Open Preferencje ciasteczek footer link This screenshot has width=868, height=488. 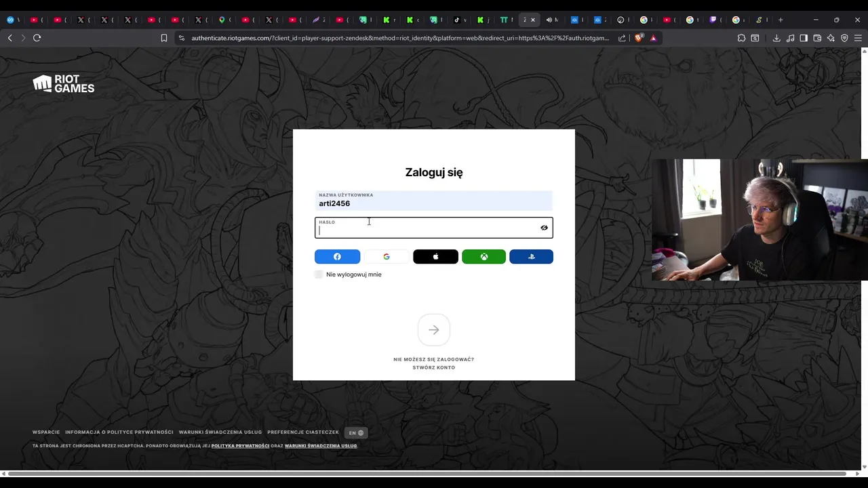303,432
